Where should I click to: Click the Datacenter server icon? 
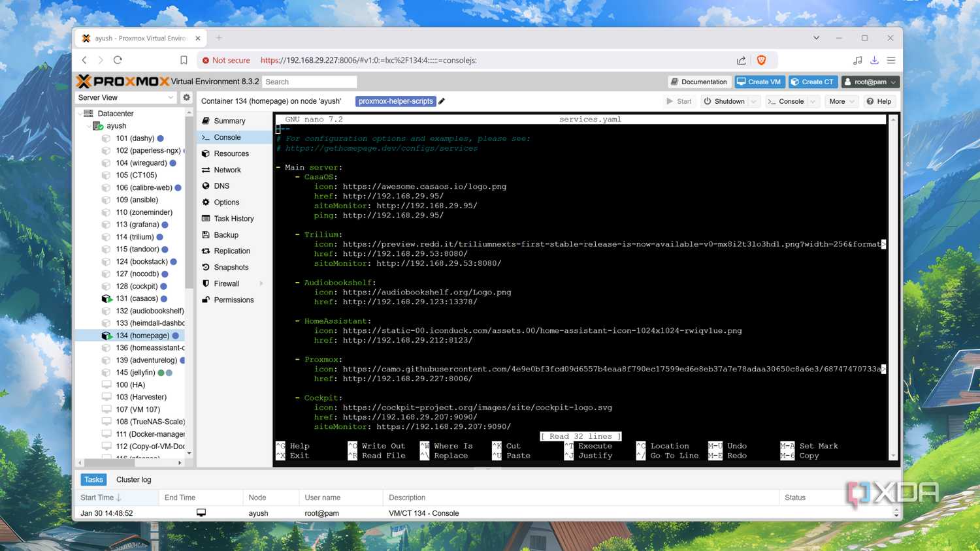[89, 114]
